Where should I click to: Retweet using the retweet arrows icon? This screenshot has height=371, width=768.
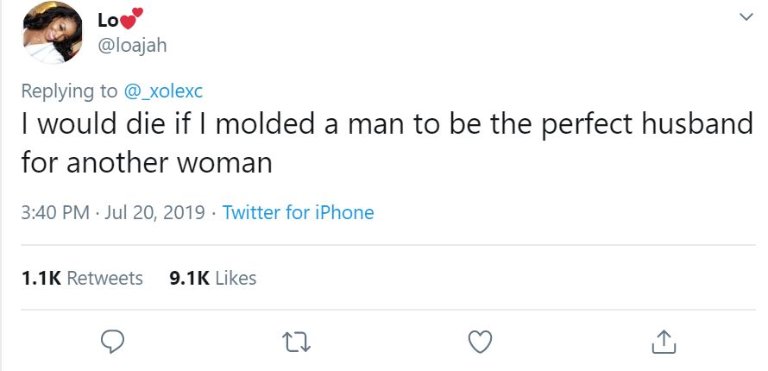click(x=296, y=342)
